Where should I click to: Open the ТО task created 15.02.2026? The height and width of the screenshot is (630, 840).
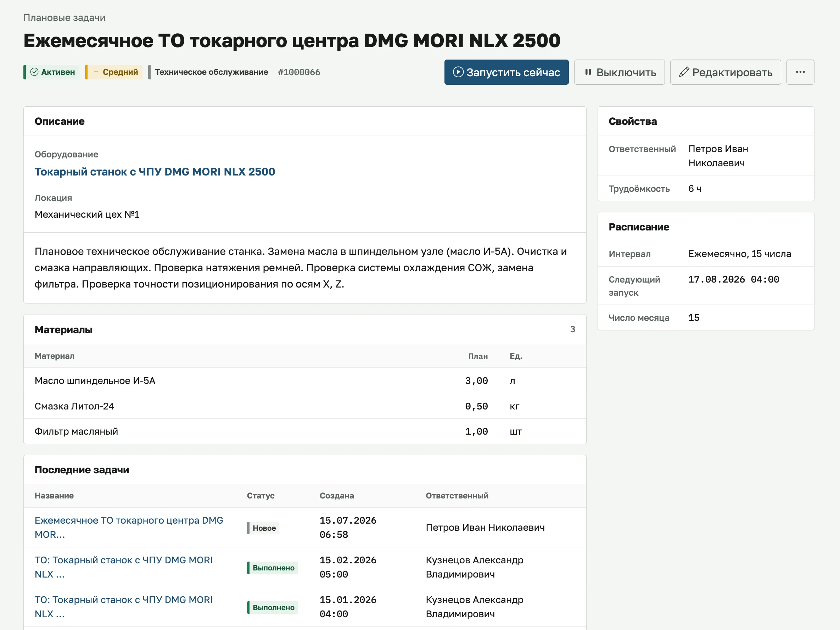pyautogui.click(x=123, y=567)
